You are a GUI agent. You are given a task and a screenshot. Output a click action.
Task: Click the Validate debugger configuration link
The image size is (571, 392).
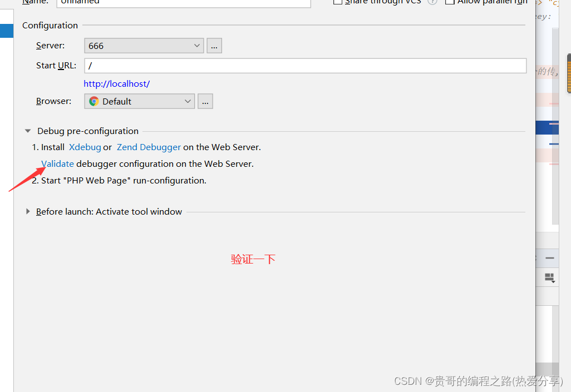58,164
